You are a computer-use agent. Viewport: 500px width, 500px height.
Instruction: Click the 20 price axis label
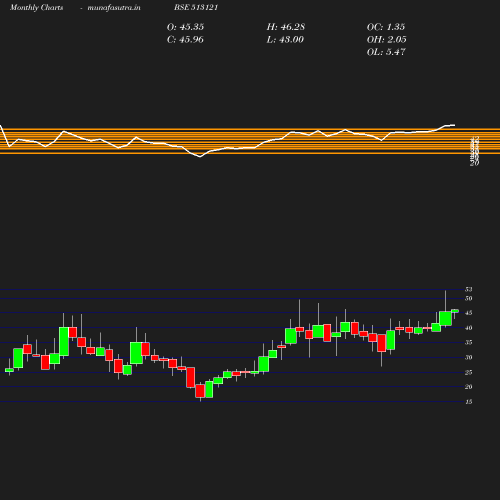pos(469,387)
